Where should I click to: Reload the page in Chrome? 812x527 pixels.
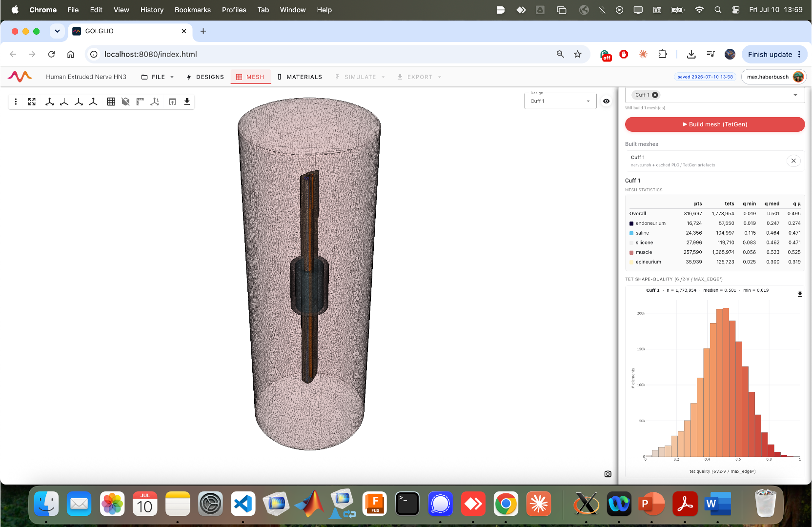pyautogui.click(x=51, y=54)
